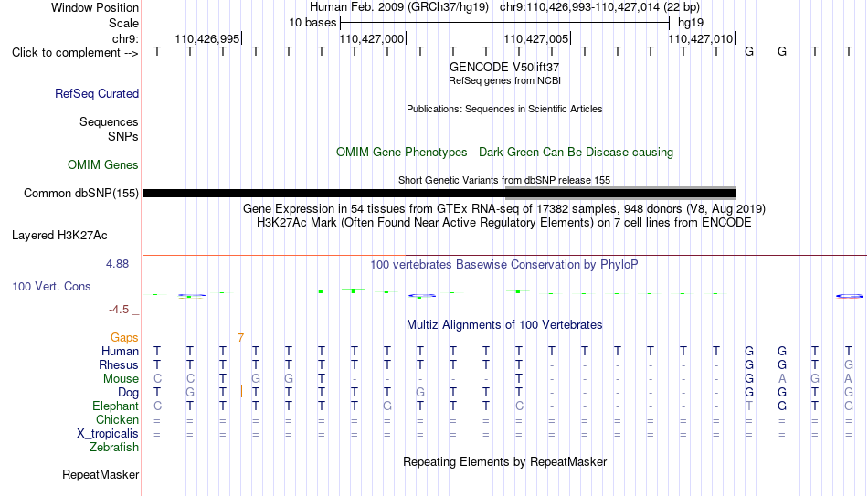
Task: Click the RefSeq Curated track label
Action: pyautogui.click(x=97, y=93)
